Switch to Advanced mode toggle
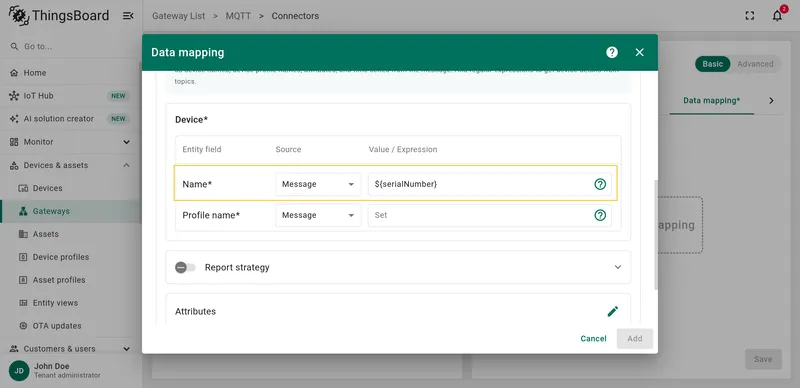This screenshot has height=388, width=800. coord(755,64)
